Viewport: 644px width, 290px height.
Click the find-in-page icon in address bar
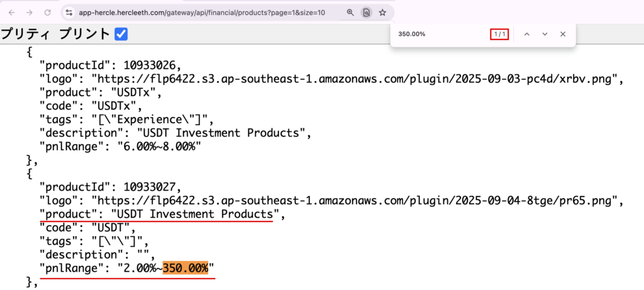367,13
